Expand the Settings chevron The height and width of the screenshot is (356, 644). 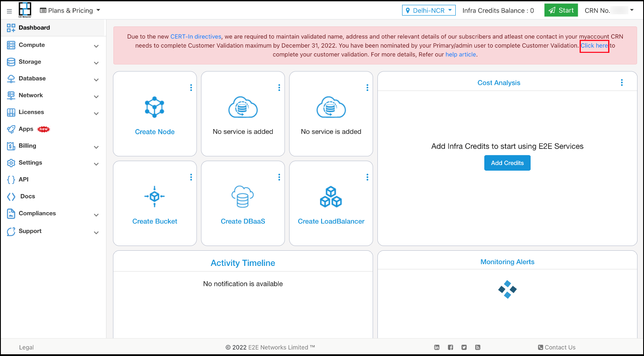(x=97, y=164)
